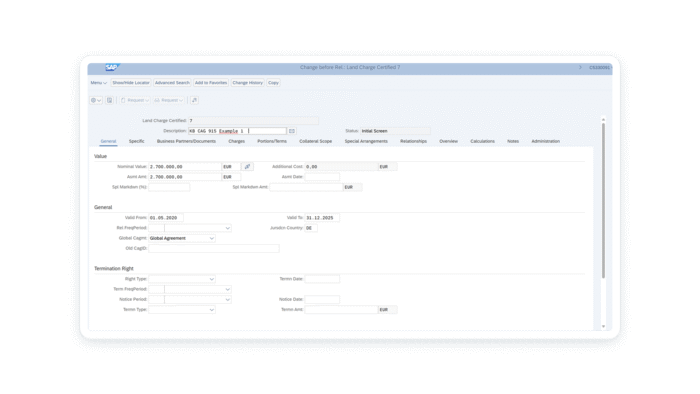Click the Add to Favorites button

click(211, 83)
